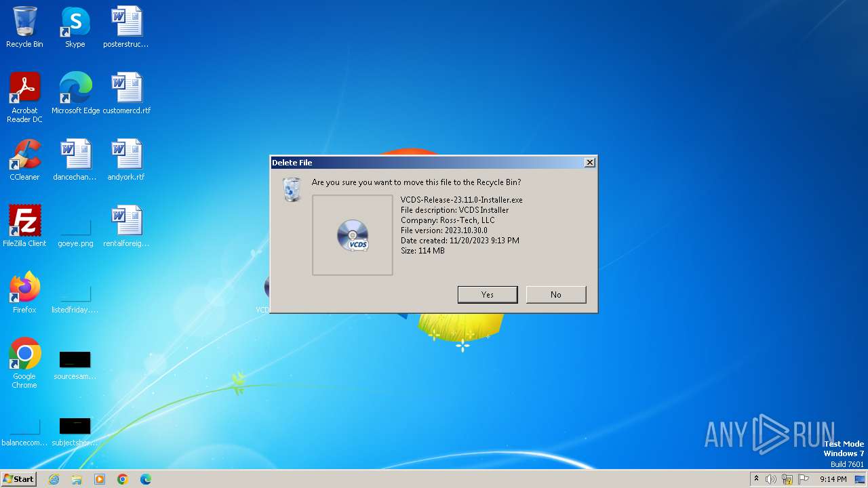The image size is (868, 488).
Task: Select the customercd.rtf document icon
Action: [126, 94]
